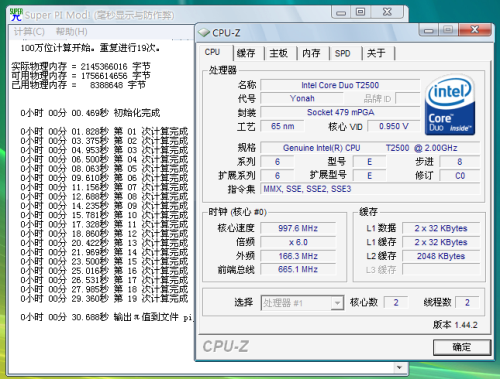The image size is (500, 379).
Task: Click the 65 nm technology value
Action: pos(282,126)
